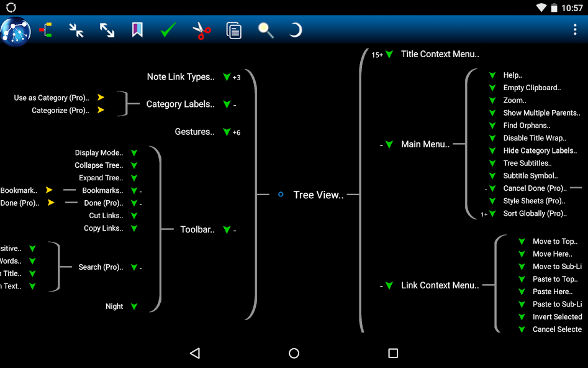The width and height of the screenshot is (588, 368).
Task: Toggle night mode with the crescent icon
Action: tap(296, 30)
